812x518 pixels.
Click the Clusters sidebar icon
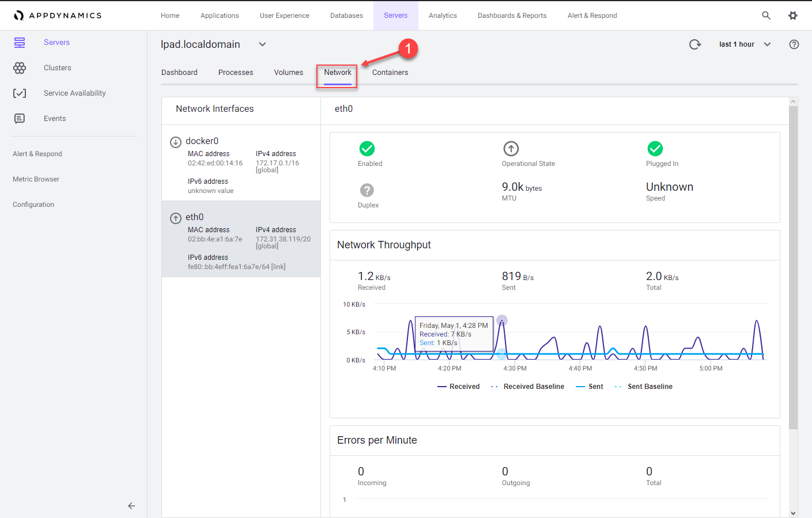20,68
